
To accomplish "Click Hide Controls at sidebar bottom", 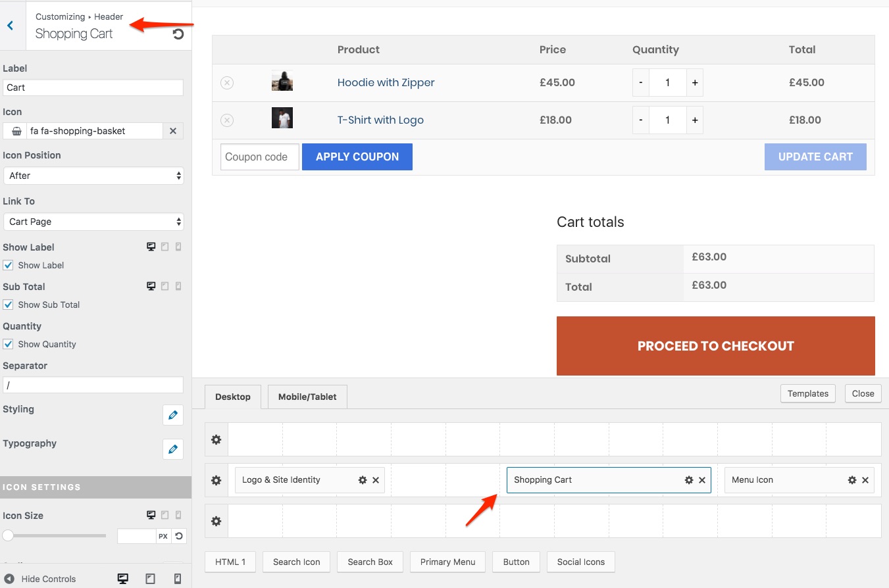I will (x=39, y=579).
